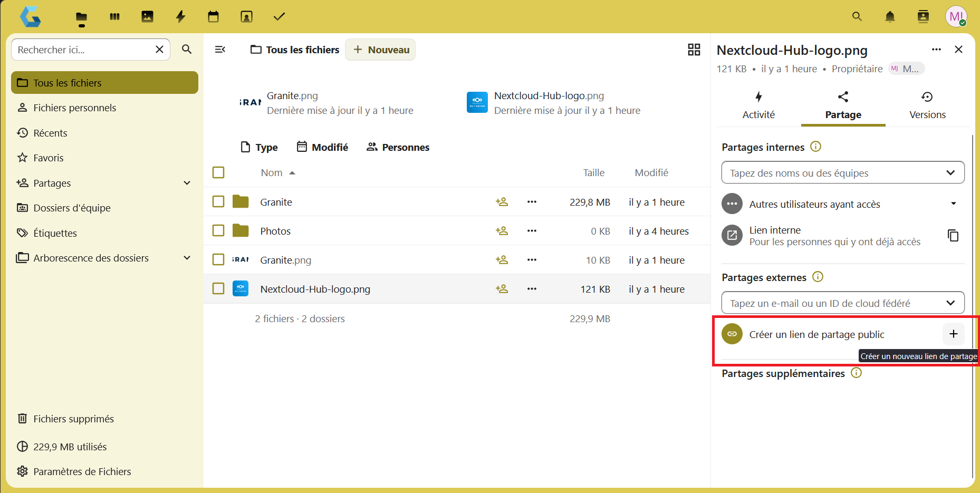Tick the checkbox for Granite folder
980x493 pixels.
(x=218, y=201)
